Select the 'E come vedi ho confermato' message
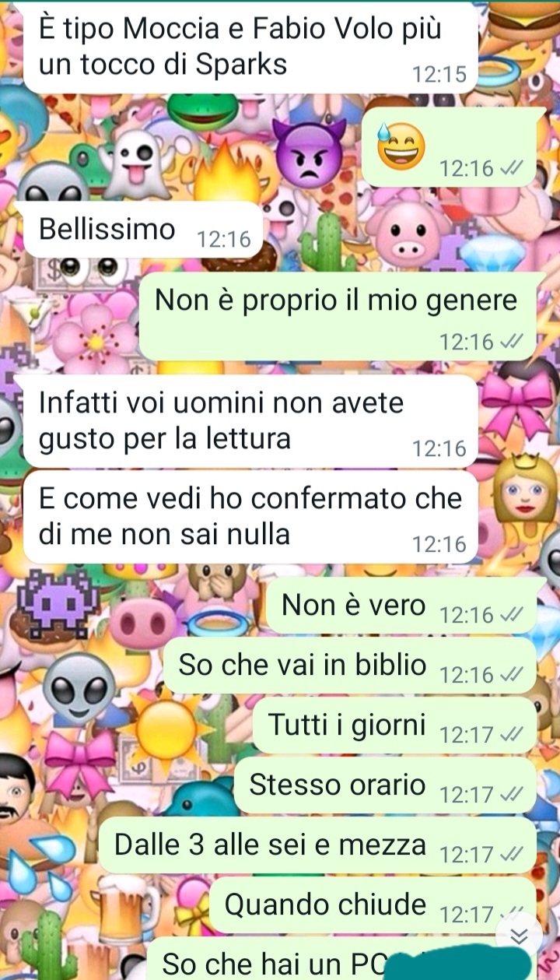This screenshot has height=980, width=560. (250, 516)
